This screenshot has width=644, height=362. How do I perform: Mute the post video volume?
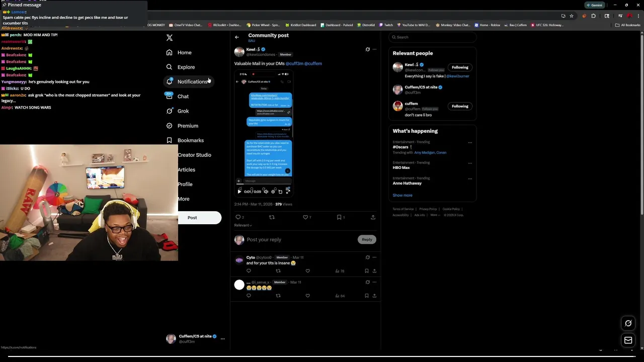(266, 192)
